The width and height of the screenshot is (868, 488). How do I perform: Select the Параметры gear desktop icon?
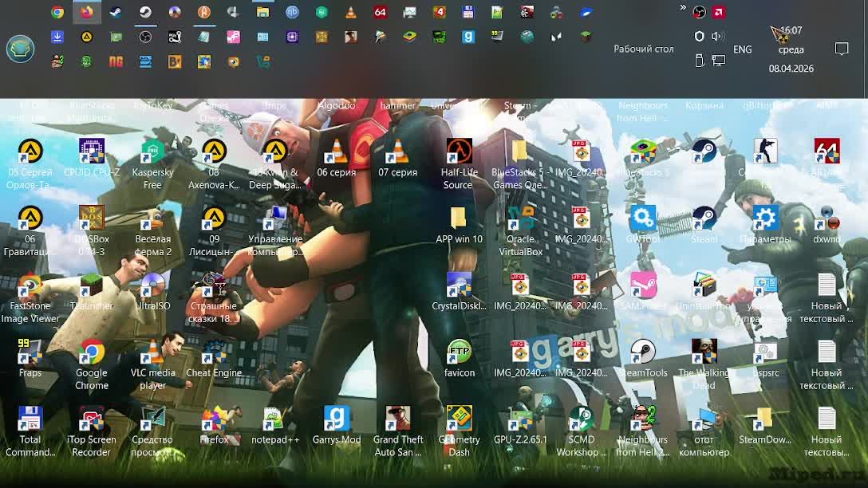(x=765, y=226)
